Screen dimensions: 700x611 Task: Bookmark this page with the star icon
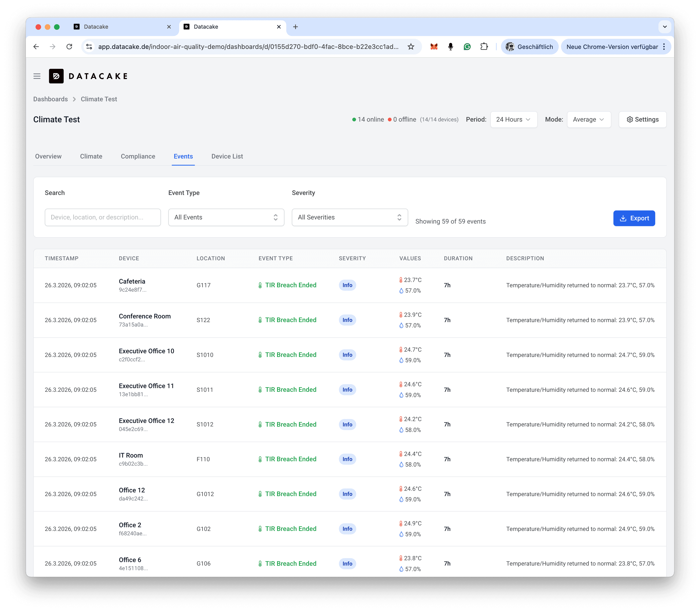point(411,47)
